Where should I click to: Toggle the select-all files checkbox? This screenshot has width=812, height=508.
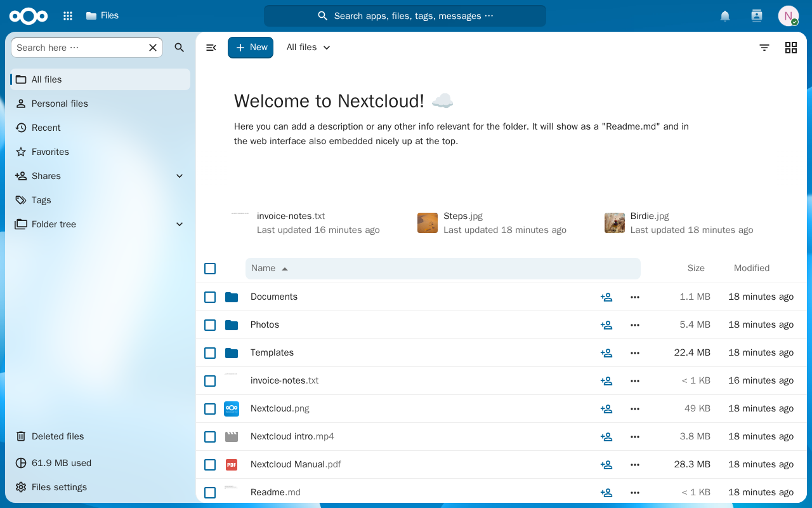210,269
